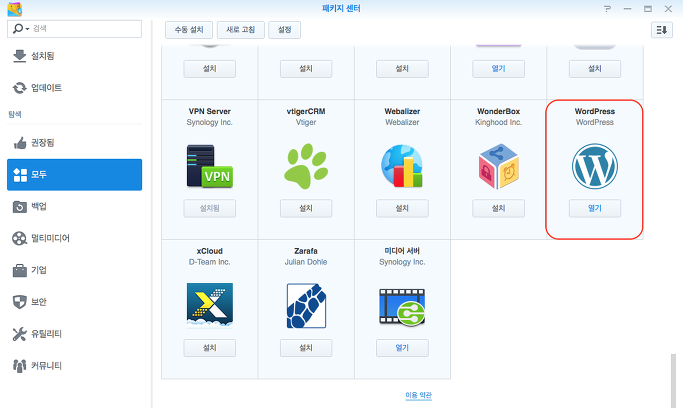
Task: Open Media Server with its 열기 button
Action: (x=402, y=348)
